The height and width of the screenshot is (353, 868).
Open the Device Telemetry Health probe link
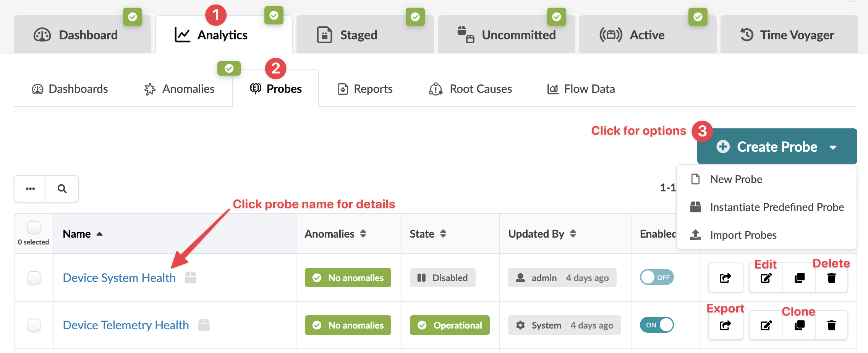pyautogui.click(x=126, y=325)
